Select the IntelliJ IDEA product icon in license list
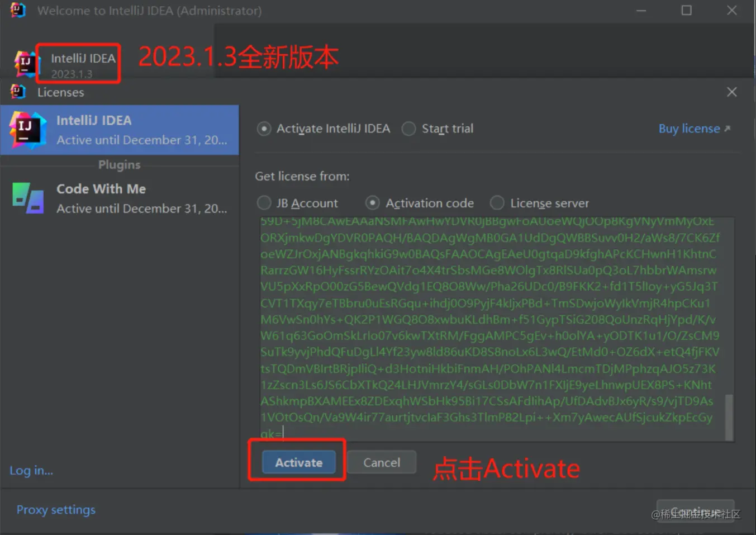This screenshot has height=535, width=756. click(x=27, y=130)
